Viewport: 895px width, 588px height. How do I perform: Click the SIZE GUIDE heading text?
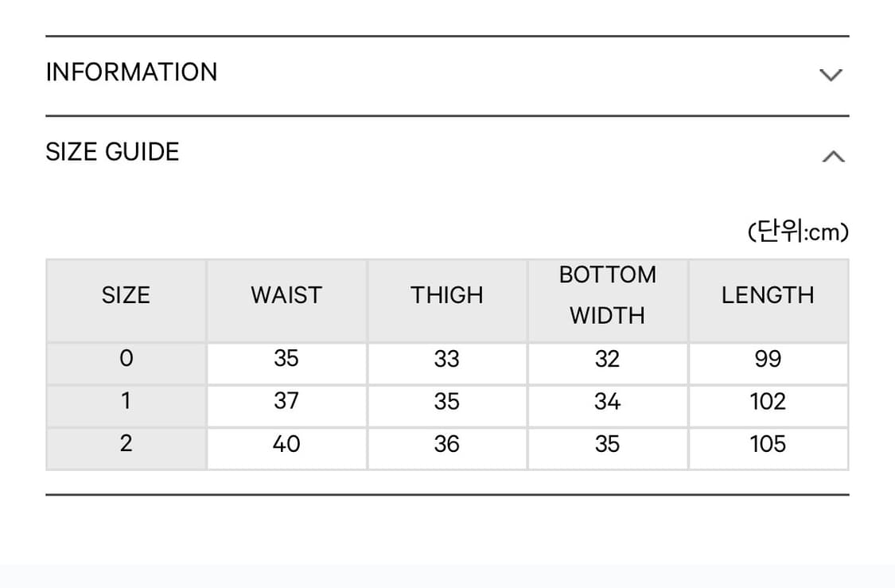coord(112,152)
